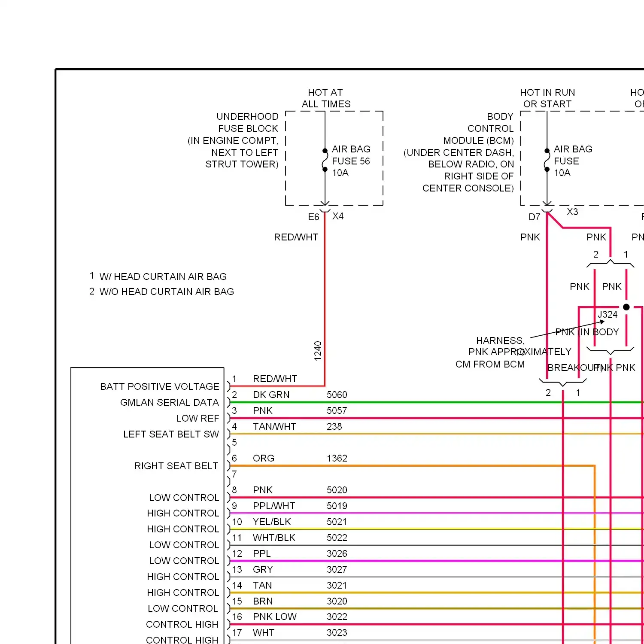
Task: Select the 'RED/WHT' wire label below E6
Action: pos(296,237)
